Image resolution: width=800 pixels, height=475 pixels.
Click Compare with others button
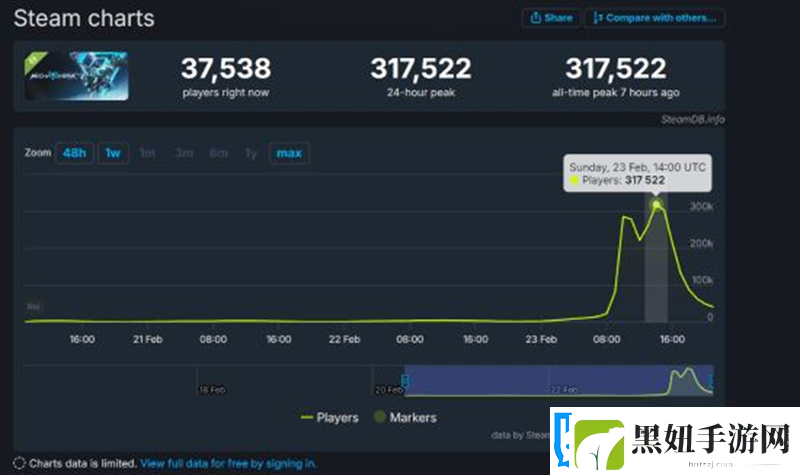coord(655,18)
